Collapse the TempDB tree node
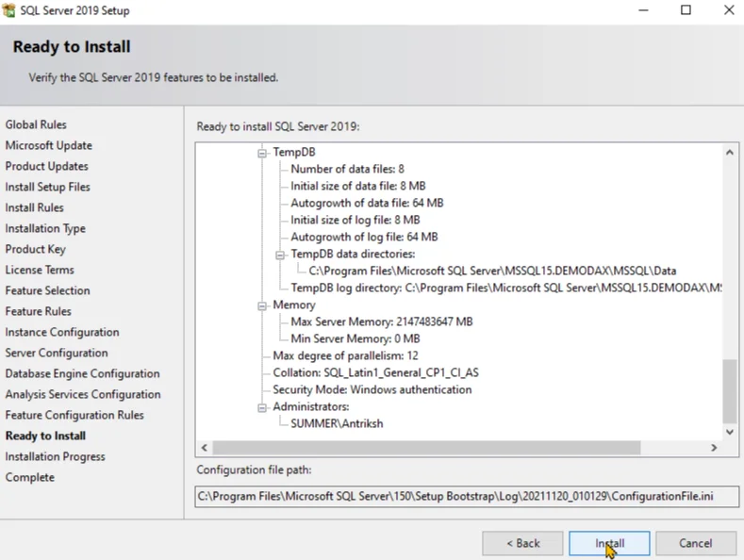Image resolution: width=744 pixels, height=560 pixels. [262, 153]
